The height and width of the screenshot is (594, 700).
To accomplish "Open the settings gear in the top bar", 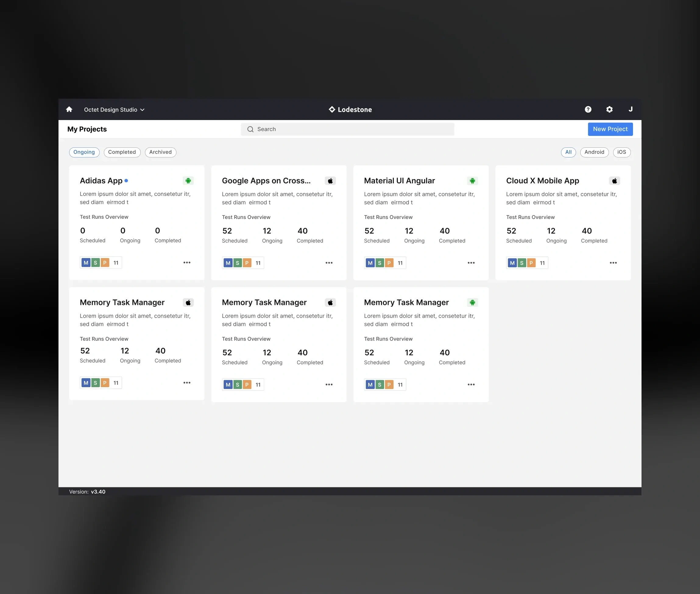I will tap(609, 109).
